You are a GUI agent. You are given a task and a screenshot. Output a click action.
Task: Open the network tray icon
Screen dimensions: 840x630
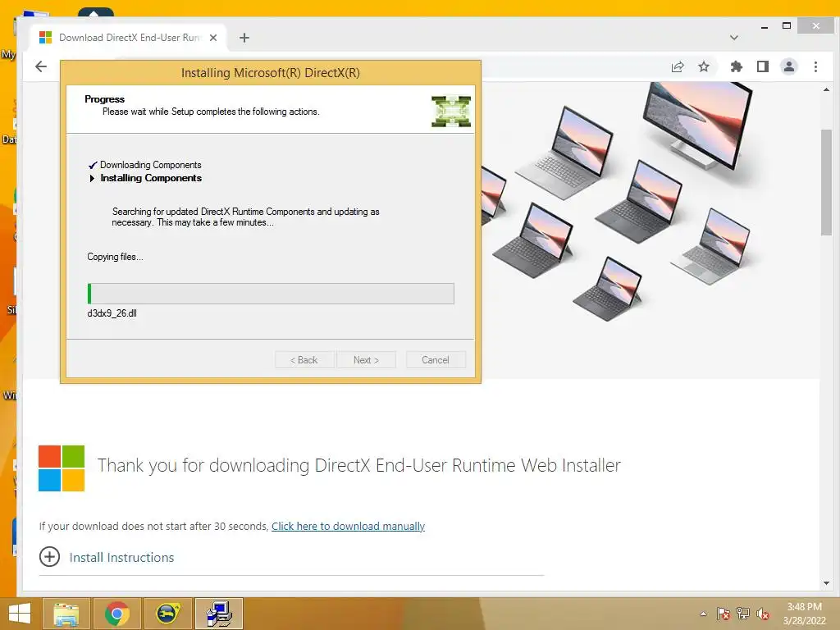pyautogui.click(x=743, y=614)
